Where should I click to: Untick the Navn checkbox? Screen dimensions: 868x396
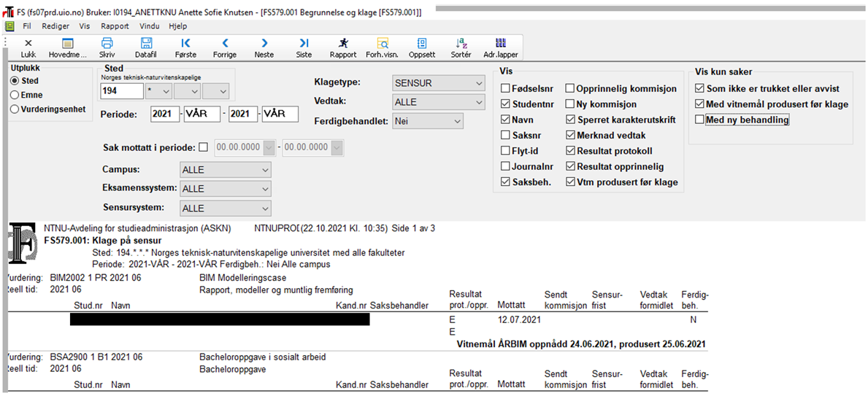click(x=505, y=120)
